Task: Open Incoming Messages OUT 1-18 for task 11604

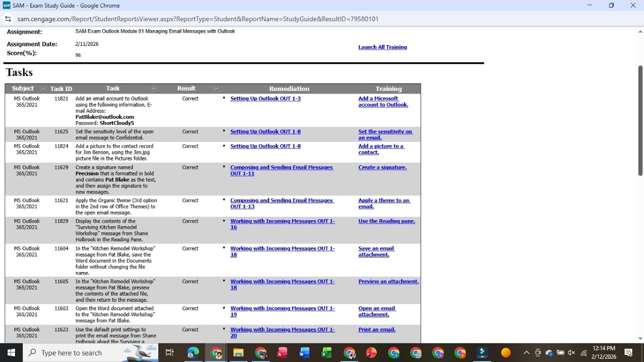Action: pos(282,251)
